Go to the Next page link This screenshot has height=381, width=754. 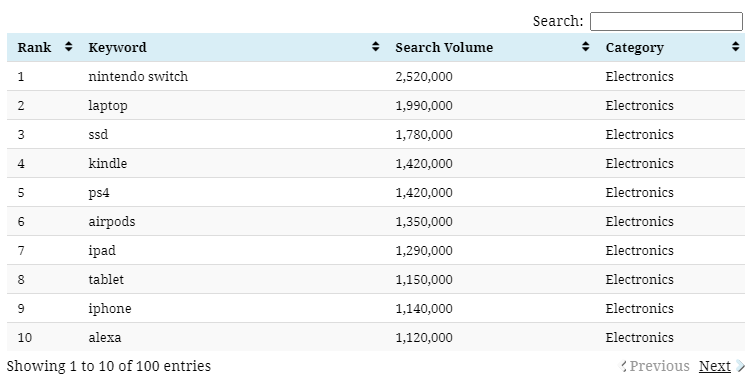pos(715,366)
